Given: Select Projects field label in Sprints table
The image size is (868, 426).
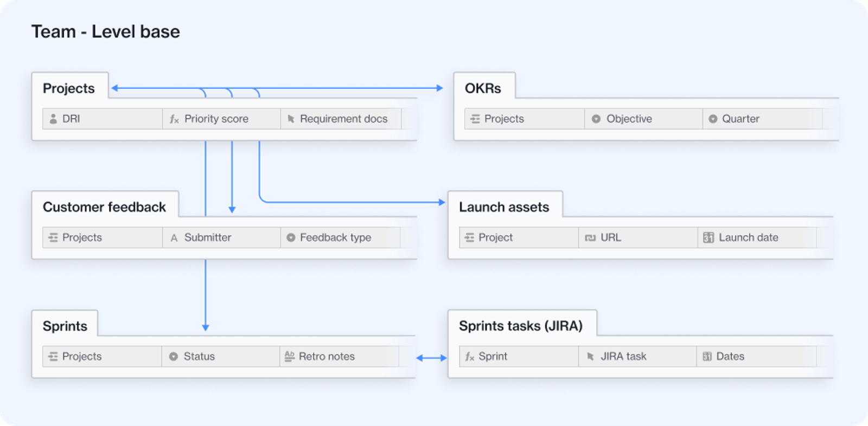Looking at the screenshot, I should (82, 356).
